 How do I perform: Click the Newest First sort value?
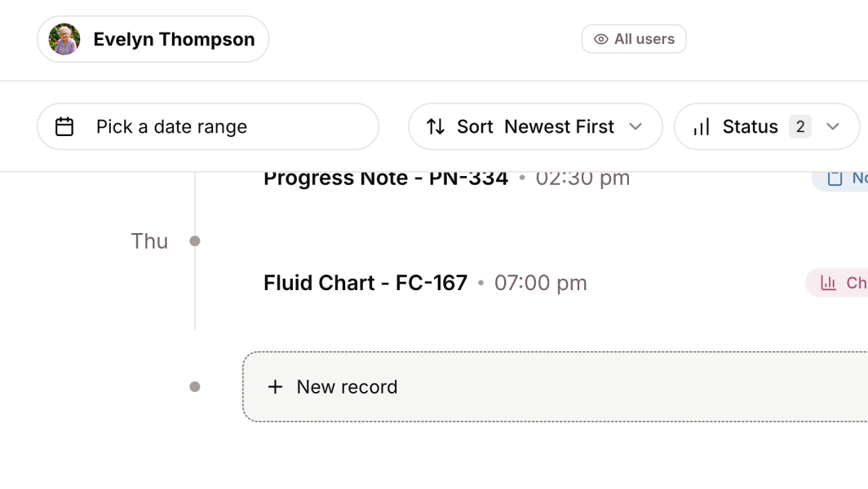(559, 127)
